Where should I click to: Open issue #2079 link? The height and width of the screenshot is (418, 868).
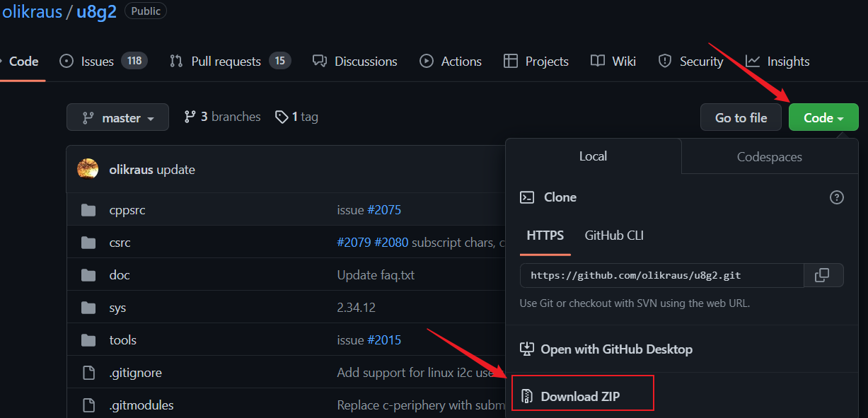pyautogui.click(x=354, y=243)
